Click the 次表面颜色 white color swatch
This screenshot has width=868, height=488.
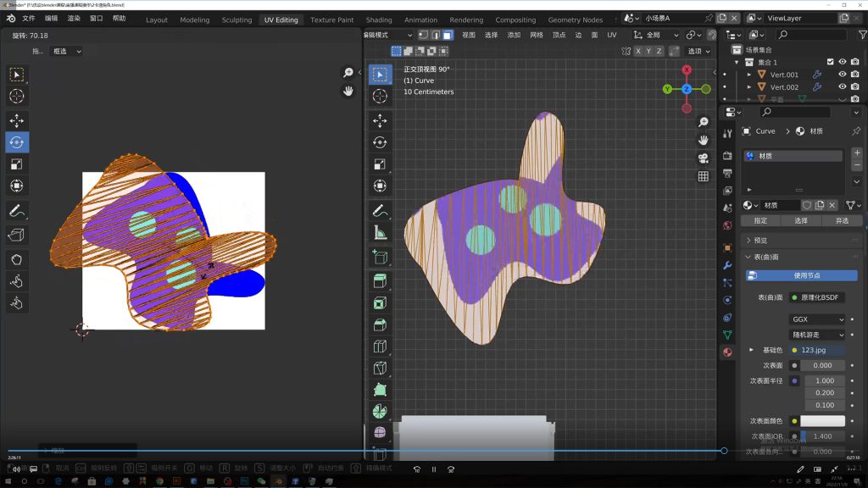click(822, 421)
